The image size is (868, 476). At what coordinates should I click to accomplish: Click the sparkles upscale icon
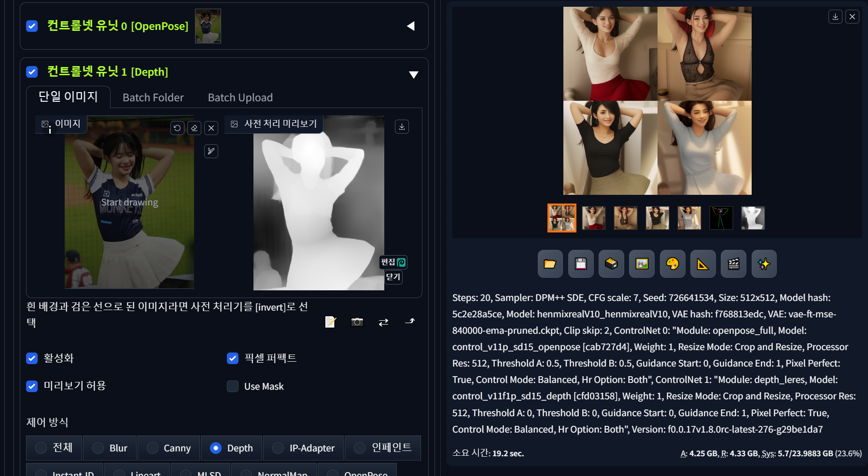tap(764, 264)
